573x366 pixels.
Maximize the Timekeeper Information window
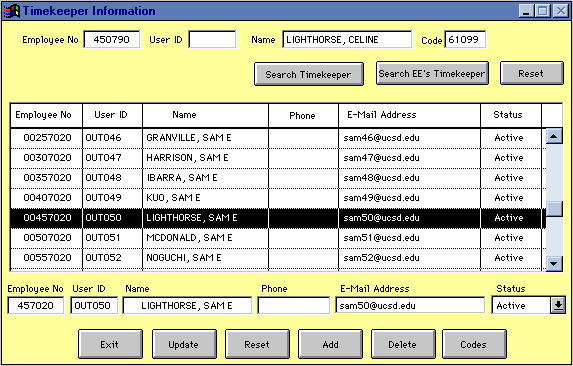tap(543, 11)
